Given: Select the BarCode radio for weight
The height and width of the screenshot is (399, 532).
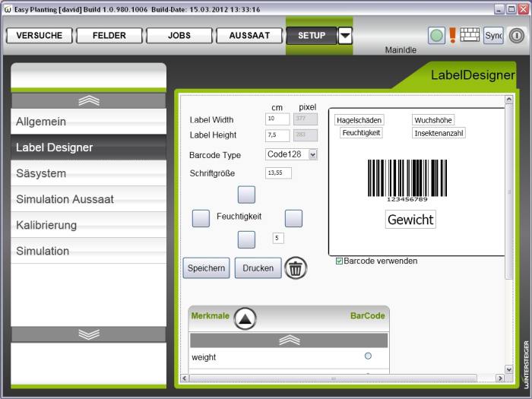Looking at the screenshot, I should pos(368,356).
